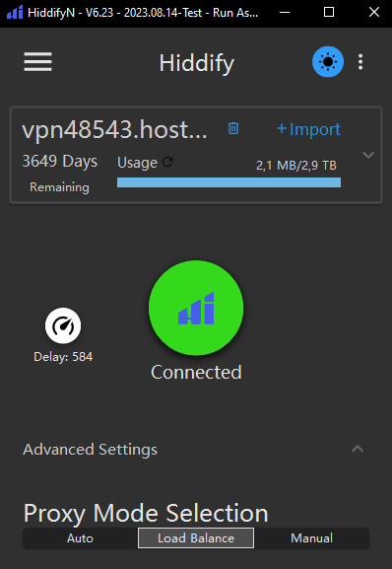Expand the profile list chevron

click(368, 155)
